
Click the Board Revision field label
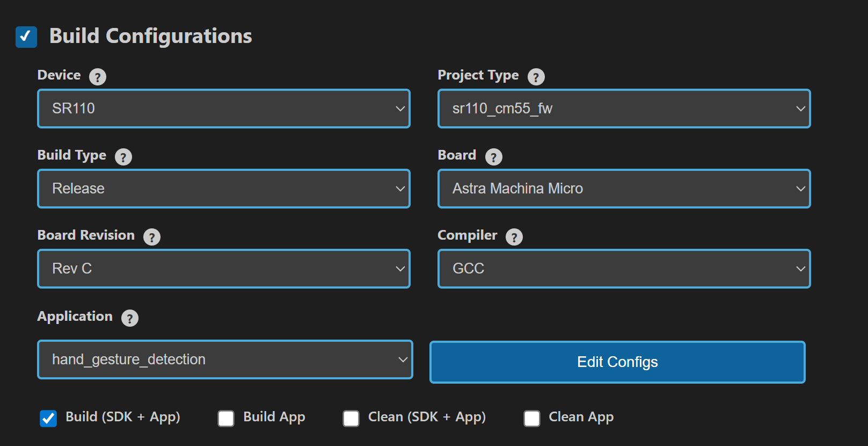(86, 235)
